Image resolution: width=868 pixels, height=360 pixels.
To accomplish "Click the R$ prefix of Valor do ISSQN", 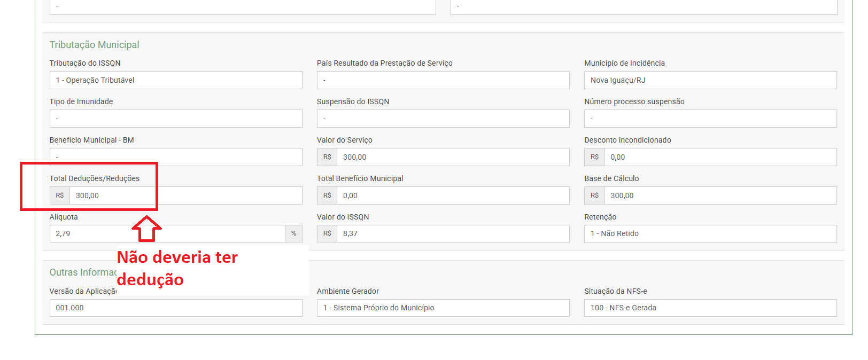I will point(327,233).
